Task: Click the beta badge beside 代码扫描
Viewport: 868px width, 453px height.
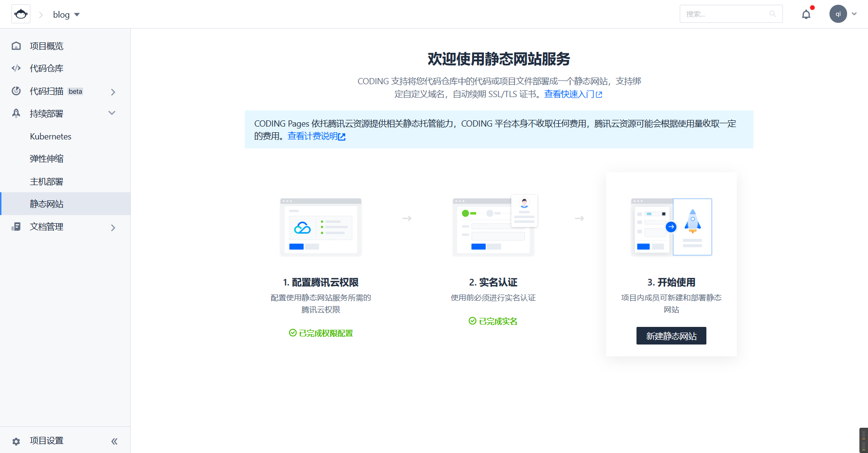Action: click(76, 91)
